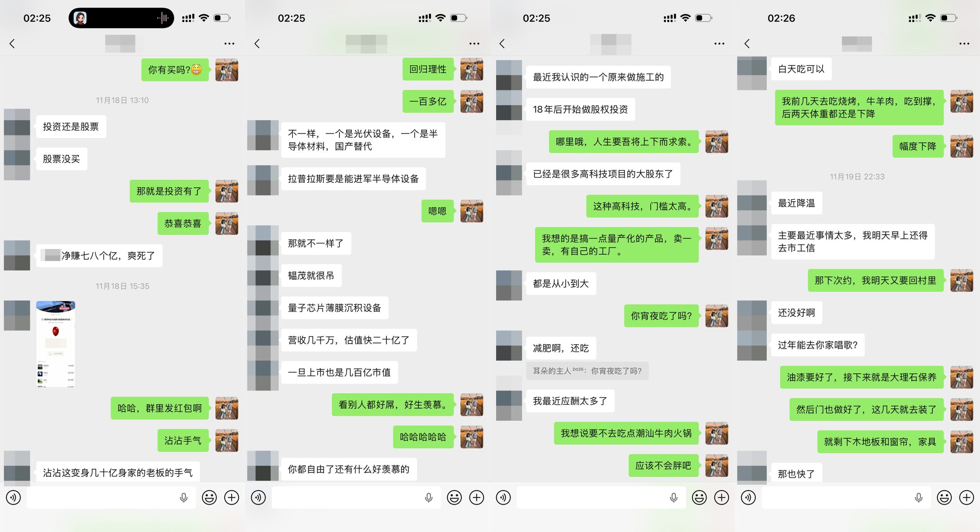Tap the Dynamic Island audio waveform indicator
980x532 pixels.
pyautogui.click(x=163, y=18)
